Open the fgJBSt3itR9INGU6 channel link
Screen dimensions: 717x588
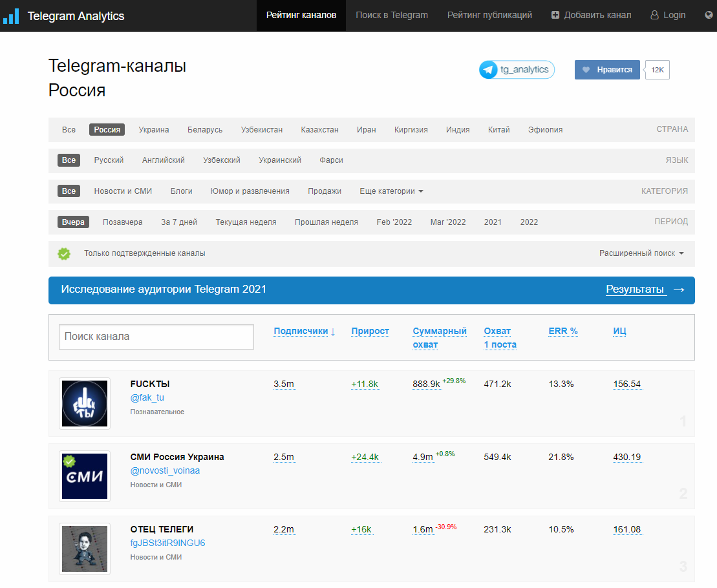(167, 543)
